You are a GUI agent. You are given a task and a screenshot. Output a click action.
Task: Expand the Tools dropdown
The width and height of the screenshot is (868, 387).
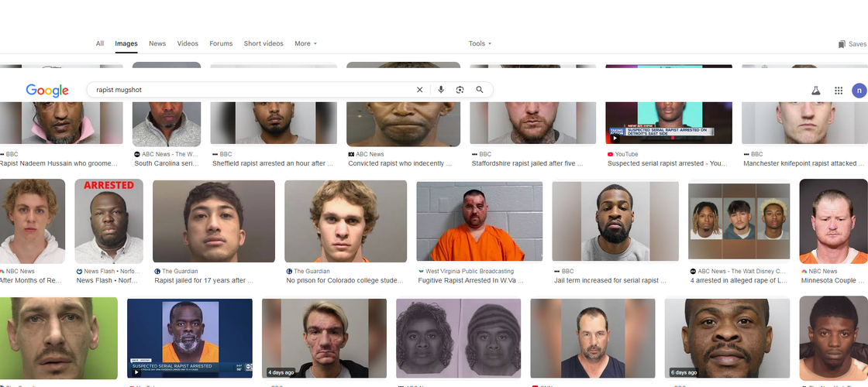tap(480, 43)
